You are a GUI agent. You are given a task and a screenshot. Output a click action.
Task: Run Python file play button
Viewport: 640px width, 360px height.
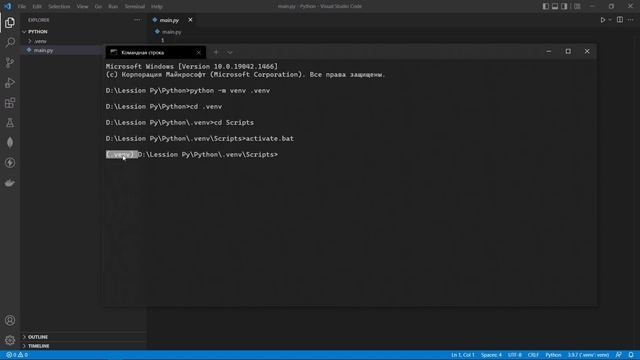[x=602, y=20]
